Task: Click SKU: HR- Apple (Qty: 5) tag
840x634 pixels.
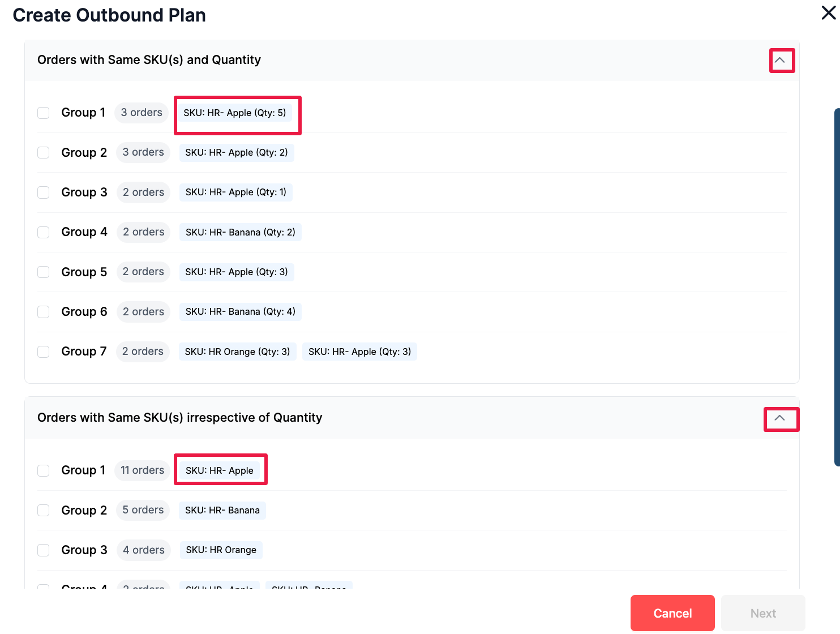Action: point(235,113)
